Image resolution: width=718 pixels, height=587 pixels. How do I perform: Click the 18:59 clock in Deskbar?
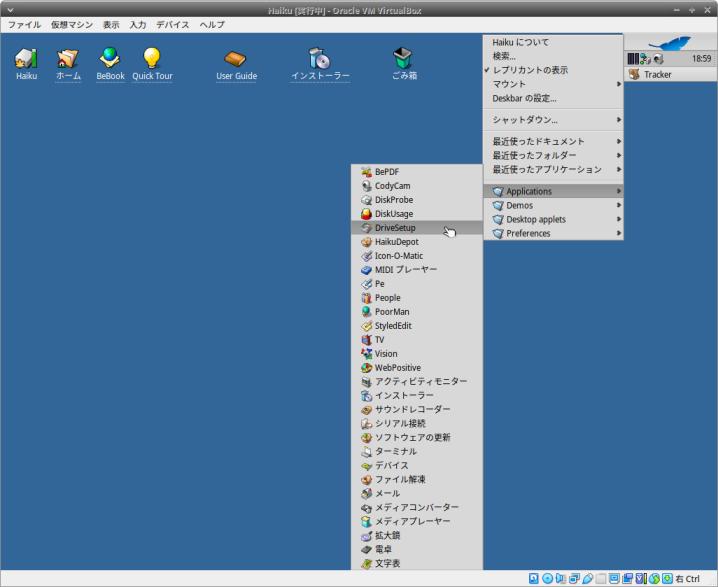[x=701, y=58]
